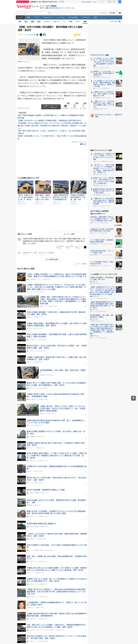Open settings via the gear icon

[120, 13]
